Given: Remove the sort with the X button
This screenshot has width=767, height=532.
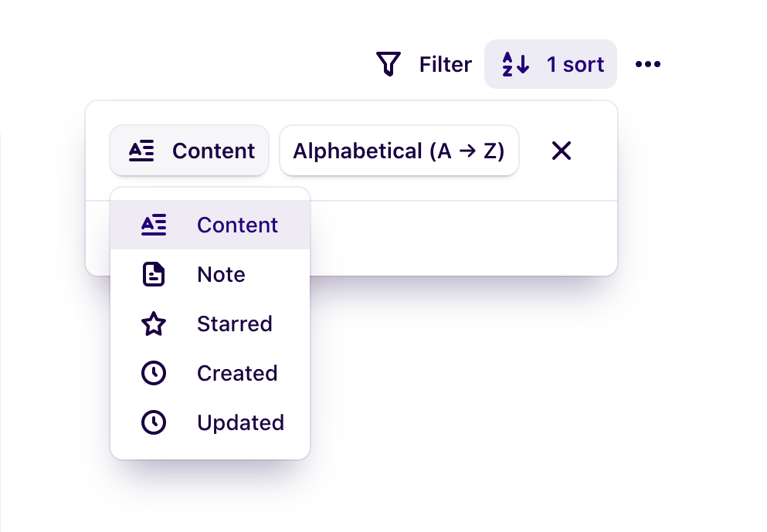Looking at the screenshot, I should tap(562, 151).
